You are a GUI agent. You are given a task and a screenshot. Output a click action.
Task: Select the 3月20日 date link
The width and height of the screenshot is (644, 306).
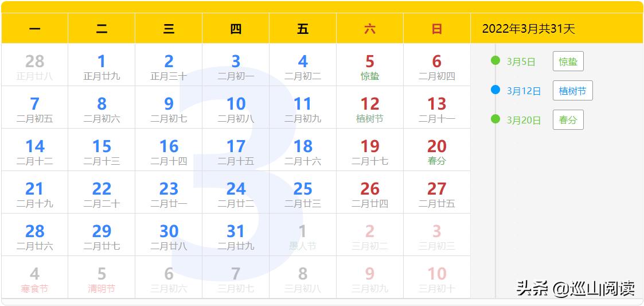coord(524,121)
